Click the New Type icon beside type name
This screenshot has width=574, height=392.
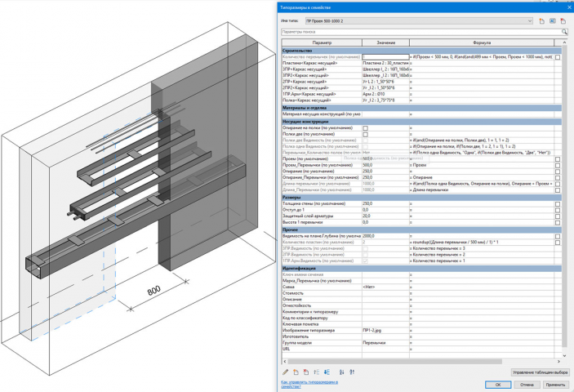(542, 21)
